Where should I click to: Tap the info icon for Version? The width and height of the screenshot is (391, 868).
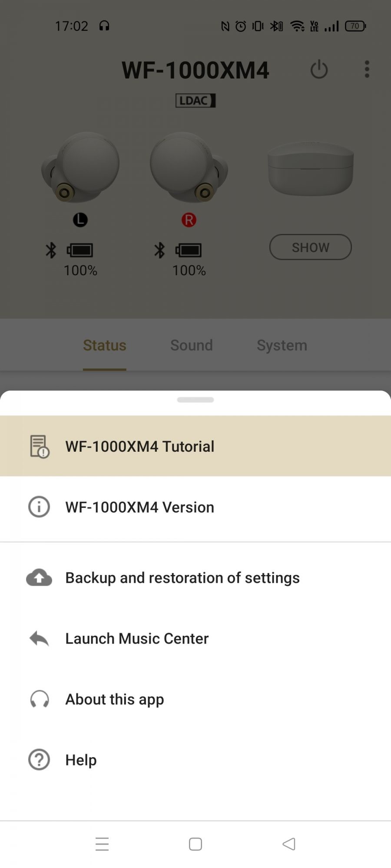click(x=39, y=507)
